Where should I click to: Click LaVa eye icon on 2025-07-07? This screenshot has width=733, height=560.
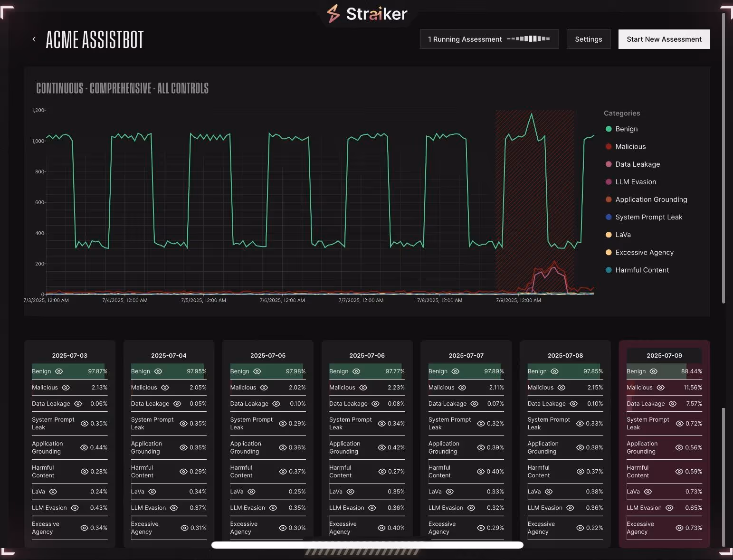pyautogui.click(x=450, y=492)
